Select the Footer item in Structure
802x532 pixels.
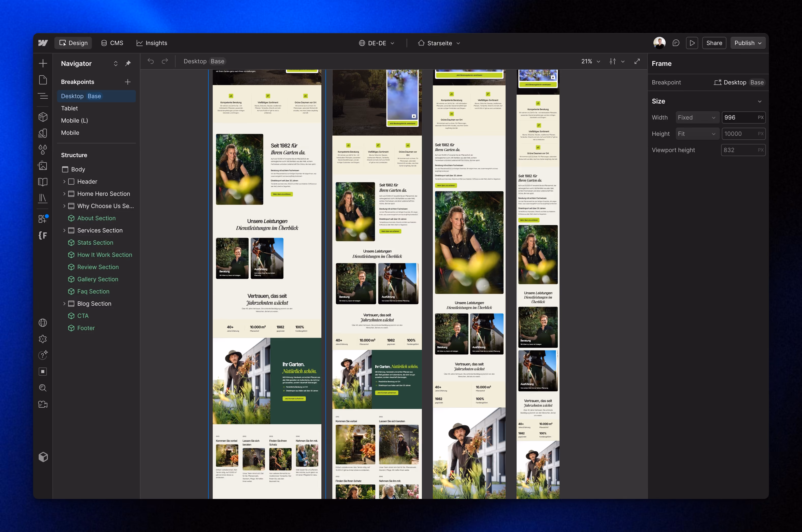point(86,328)
